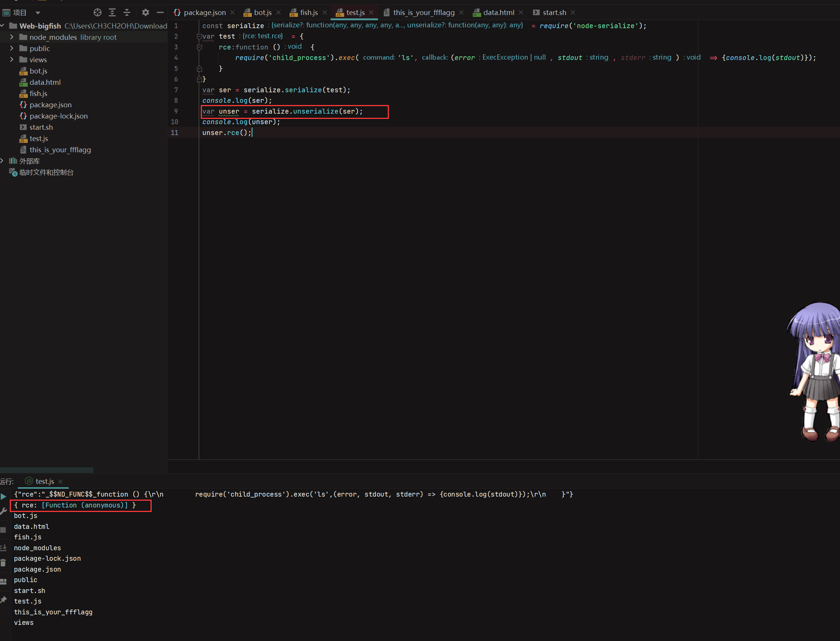This screenshot has width=840, height=641.
Task: Click this_is_your_ffflagg in console output
Action: coord(53,612)
